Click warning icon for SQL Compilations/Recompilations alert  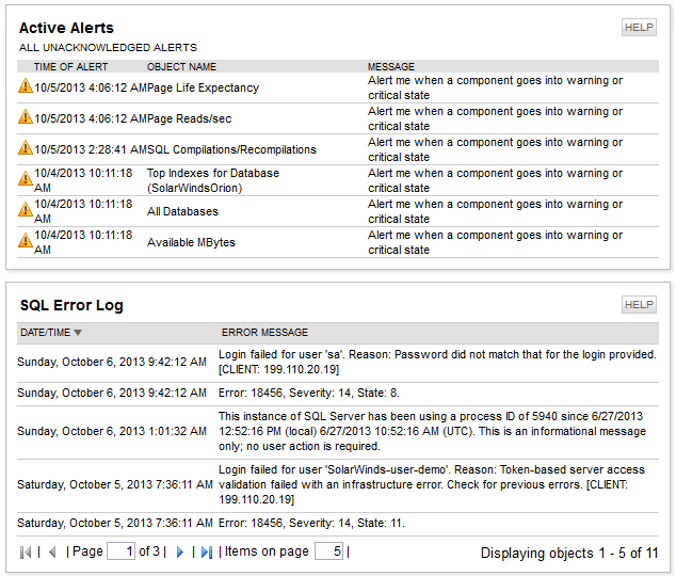[x=25, y=148]
